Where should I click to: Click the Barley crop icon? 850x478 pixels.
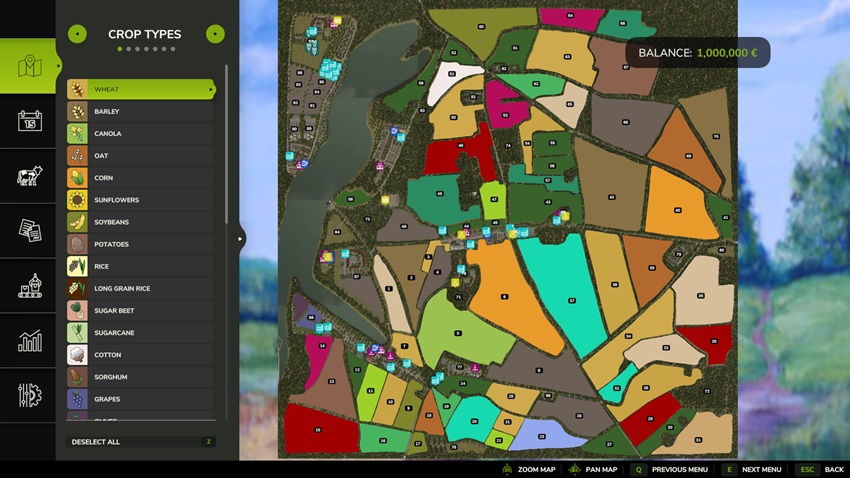click(78, 112)
